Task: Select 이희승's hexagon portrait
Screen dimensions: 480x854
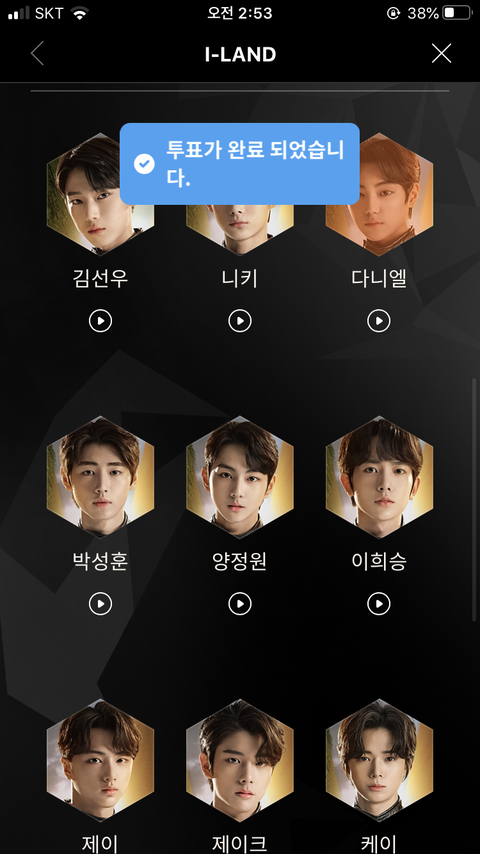Action: tap(379, 477)
